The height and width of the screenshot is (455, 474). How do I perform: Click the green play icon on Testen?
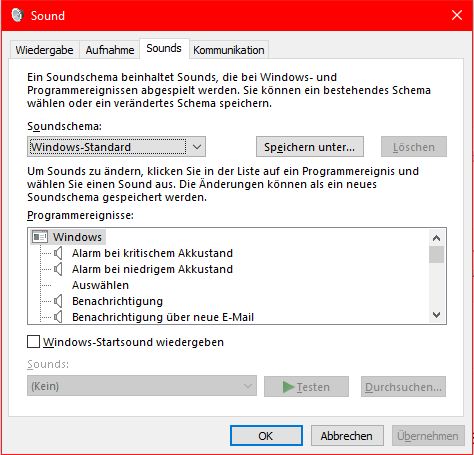(288, 387)
